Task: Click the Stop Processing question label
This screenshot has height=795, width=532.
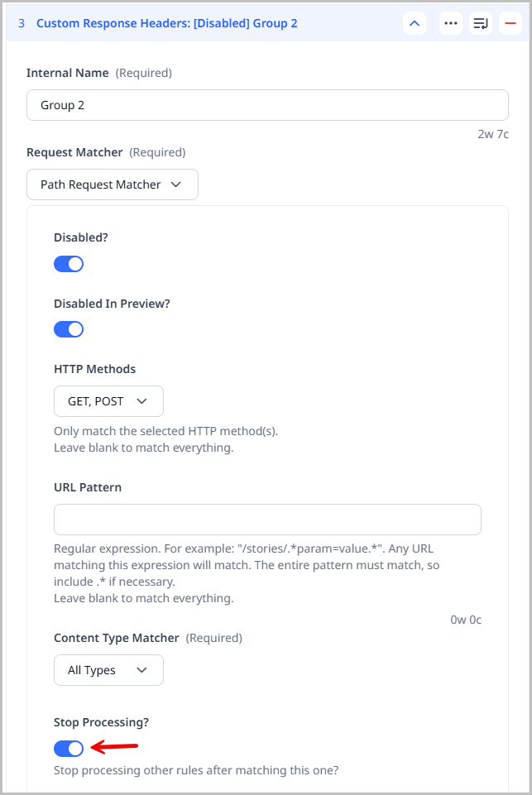Action: 101,721
